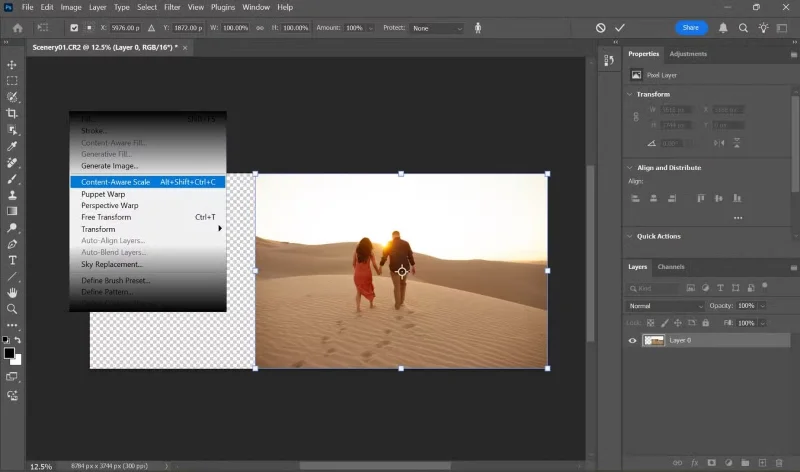The height and width of the screenshot is (472, 800).
Task: Collapse the Transform section
Action: tap(630, 94)
